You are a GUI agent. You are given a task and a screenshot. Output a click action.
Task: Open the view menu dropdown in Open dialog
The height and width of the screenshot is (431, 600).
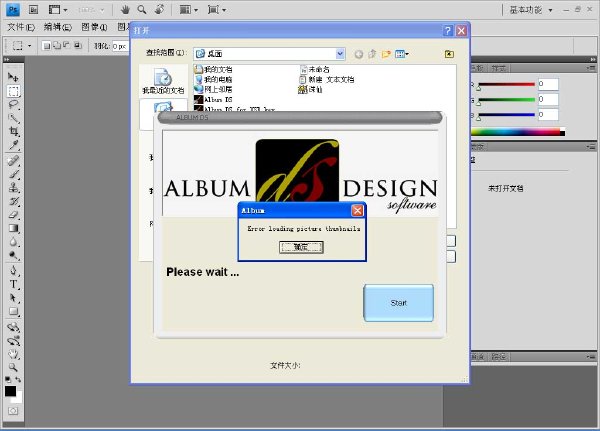pyautogui.click(x=402, y=54)
